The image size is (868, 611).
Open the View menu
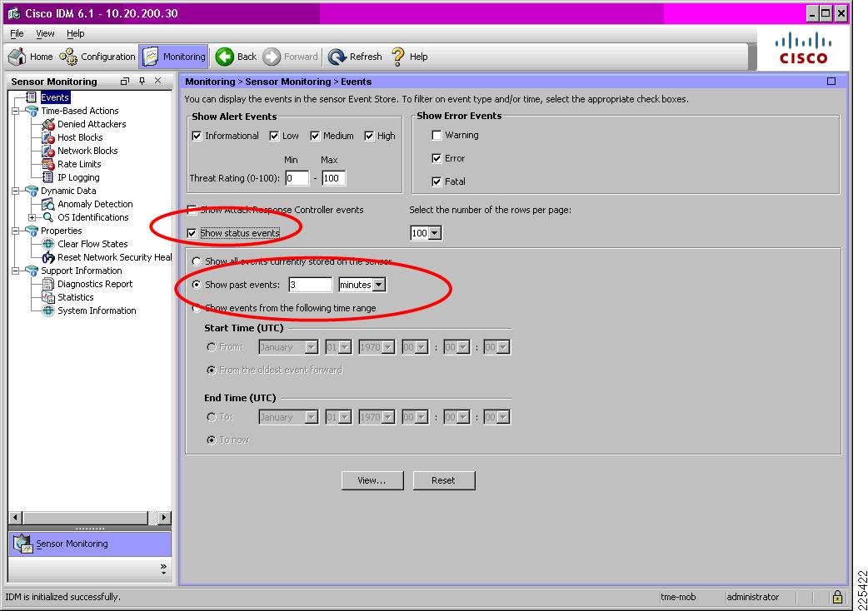coord(45,34)
